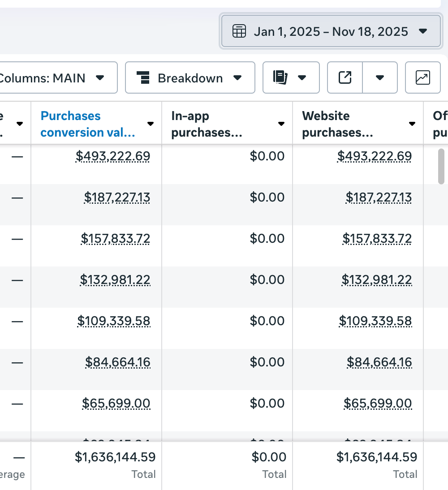Click the Breakdown stacked-bars icon
Viewport: 448px width, 490px height.
pos(143,77)
